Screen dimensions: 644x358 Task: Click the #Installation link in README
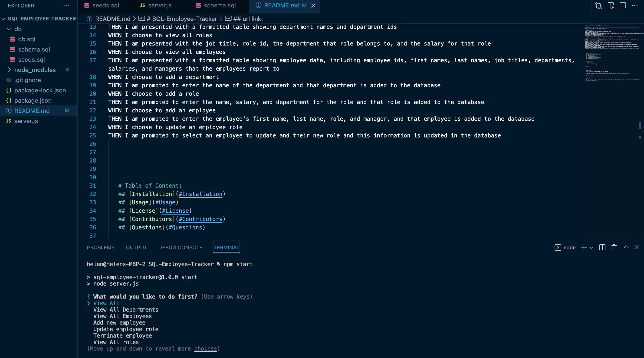[201, 194]
